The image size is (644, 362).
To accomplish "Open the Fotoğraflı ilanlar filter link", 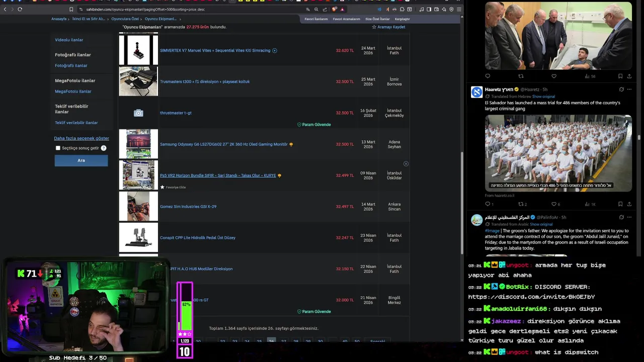I will tap(71, 65).
